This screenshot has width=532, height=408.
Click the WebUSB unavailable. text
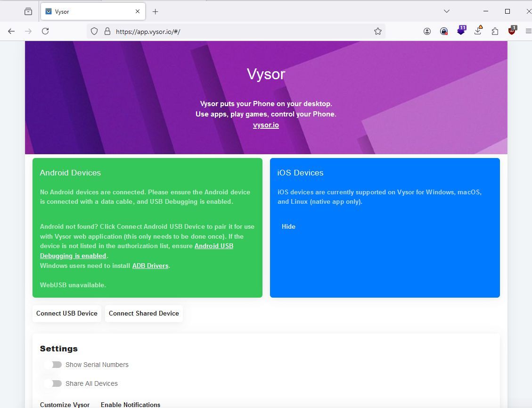click(73, 285)
